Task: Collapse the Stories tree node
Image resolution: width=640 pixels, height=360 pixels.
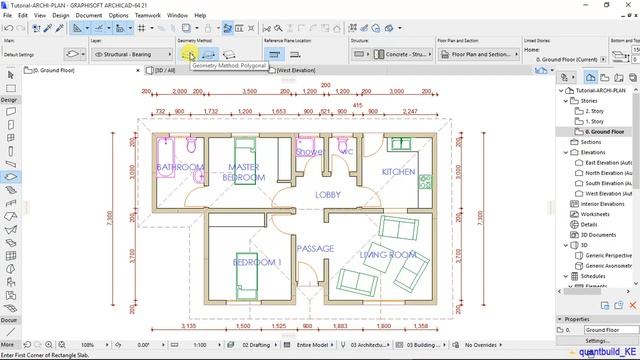Action: click(x=566, y=101)
